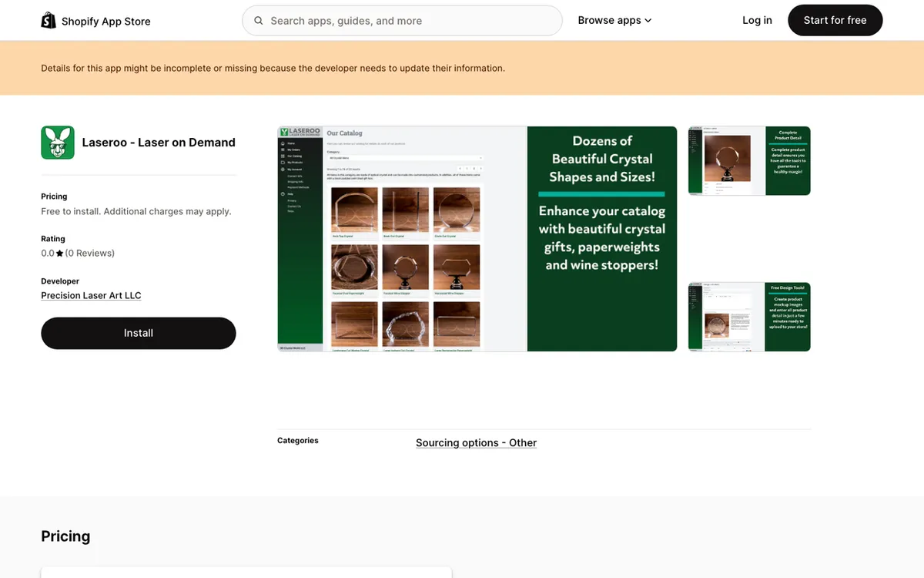924x578 pixels.
Task: Open the Sourcing options - Other category link
Action: 476,443
